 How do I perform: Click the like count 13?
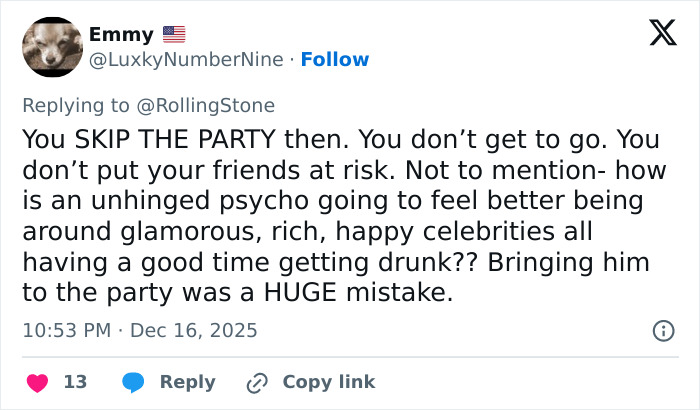click(x=75, y=382)
